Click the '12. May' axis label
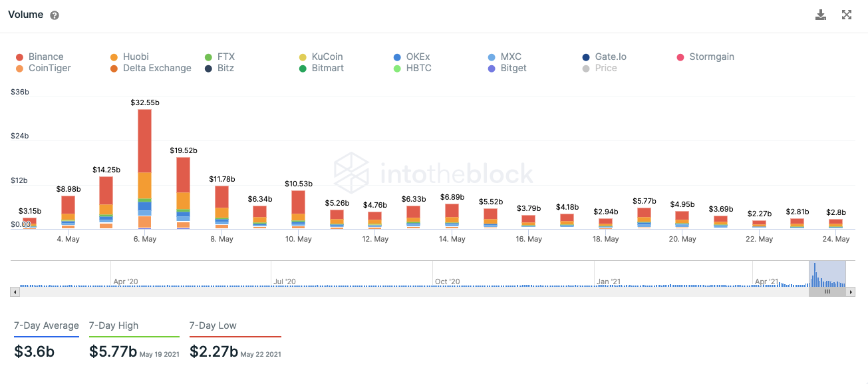868x384 pixels. (375, 239)
